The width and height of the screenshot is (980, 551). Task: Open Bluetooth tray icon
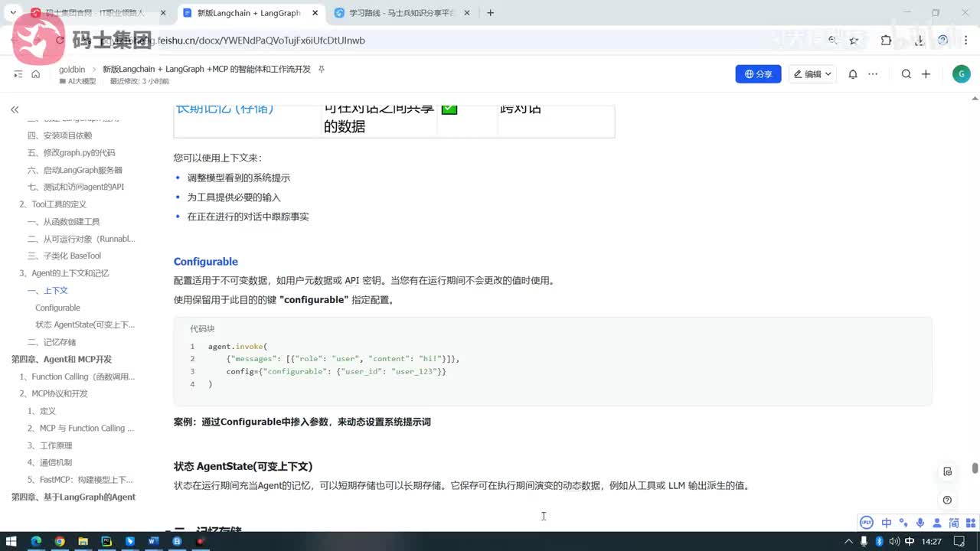tap(879, 542)
